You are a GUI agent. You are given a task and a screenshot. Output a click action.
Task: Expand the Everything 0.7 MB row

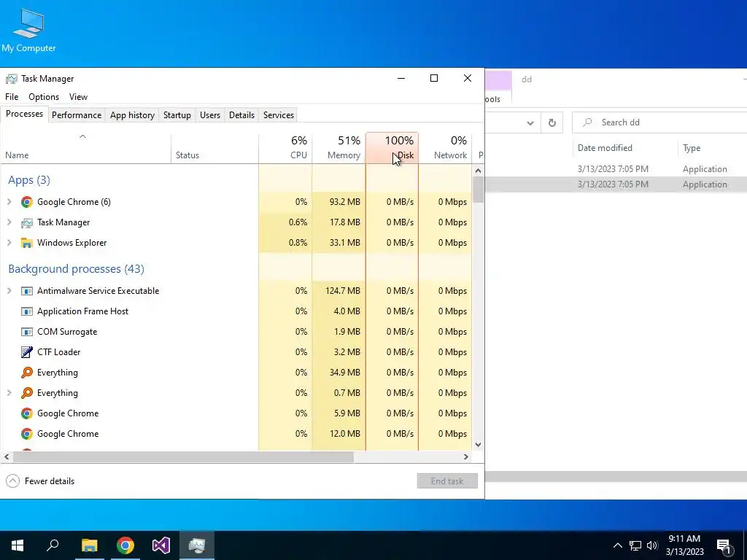coord(9,393)
